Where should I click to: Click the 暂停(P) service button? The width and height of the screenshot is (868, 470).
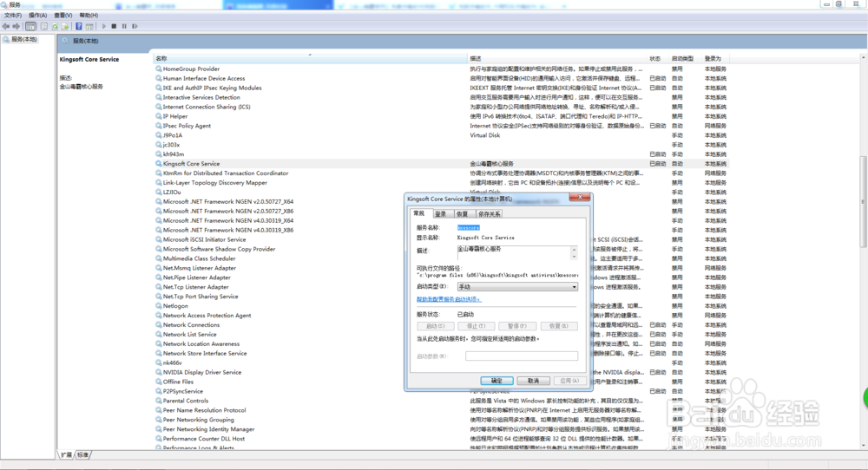point(517,326)
